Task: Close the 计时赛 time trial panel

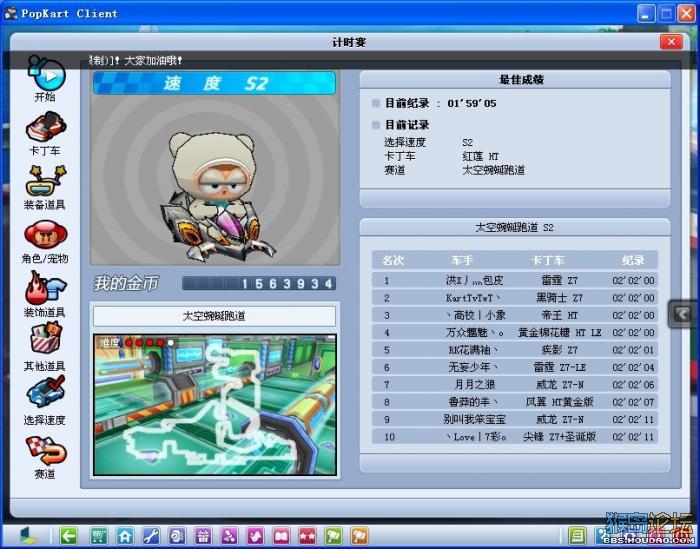Action: (x=671, y=42)
